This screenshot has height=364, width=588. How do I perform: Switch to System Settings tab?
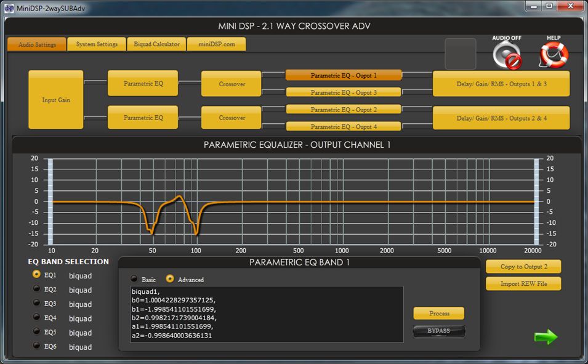(x=97, y=44)
